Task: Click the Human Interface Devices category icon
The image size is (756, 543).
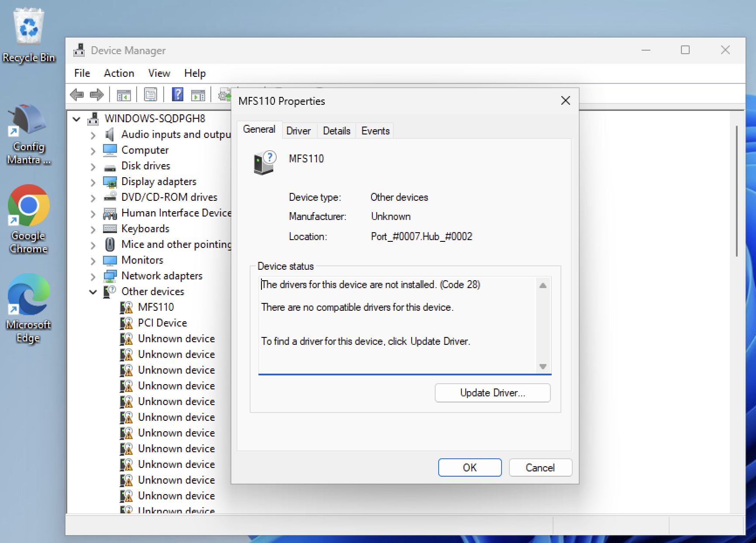Action: pos(110,213)
